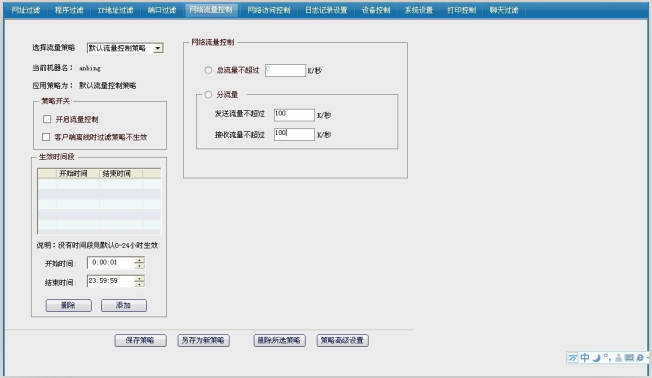Open the 日志记录设置 tab
This screenshot has height=378, width=652.
[326, 10]
